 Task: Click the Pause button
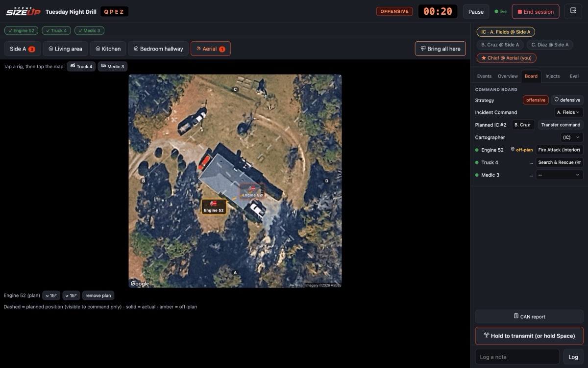coord(476,12)
